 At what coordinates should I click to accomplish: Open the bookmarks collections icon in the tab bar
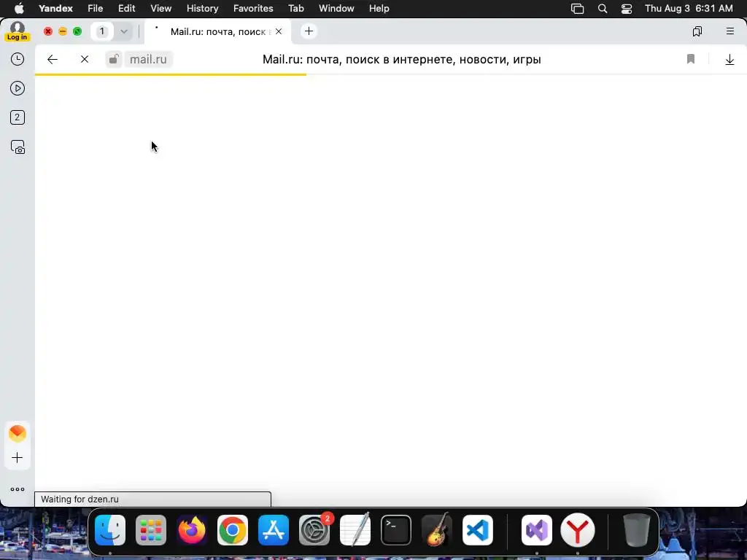click(697, 31)
